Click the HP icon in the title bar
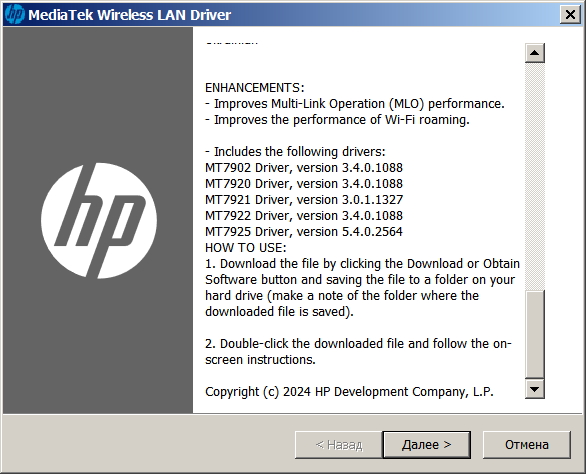Image resolution: width=586 pixels, height=474 pixels. point(15,15)
